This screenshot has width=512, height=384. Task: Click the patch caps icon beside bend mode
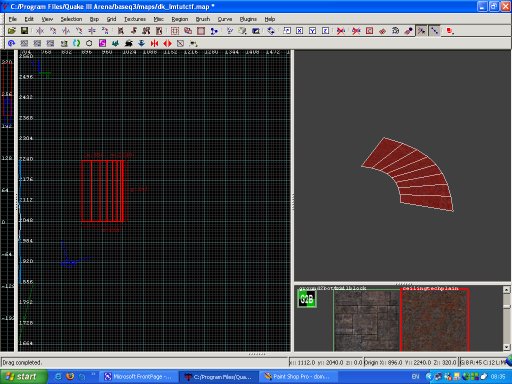click(x=395, y=31)
